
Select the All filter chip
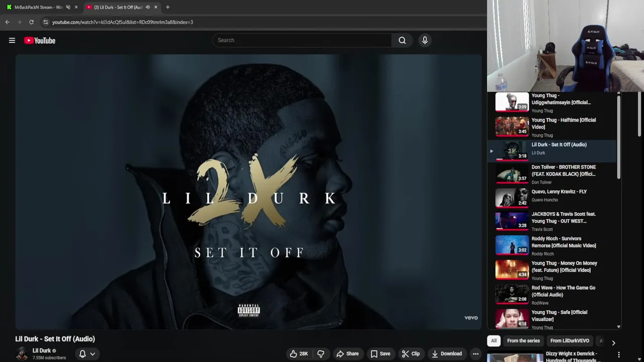pos(494,340)
